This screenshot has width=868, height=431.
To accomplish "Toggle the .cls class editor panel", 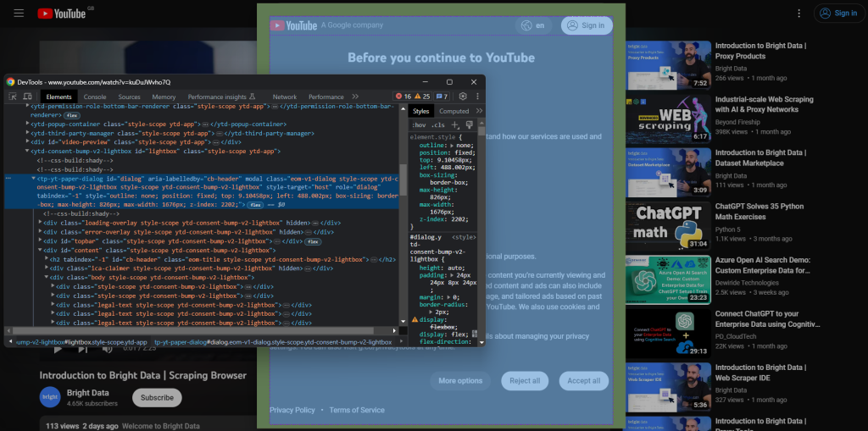I will click(x=438, y=125).
